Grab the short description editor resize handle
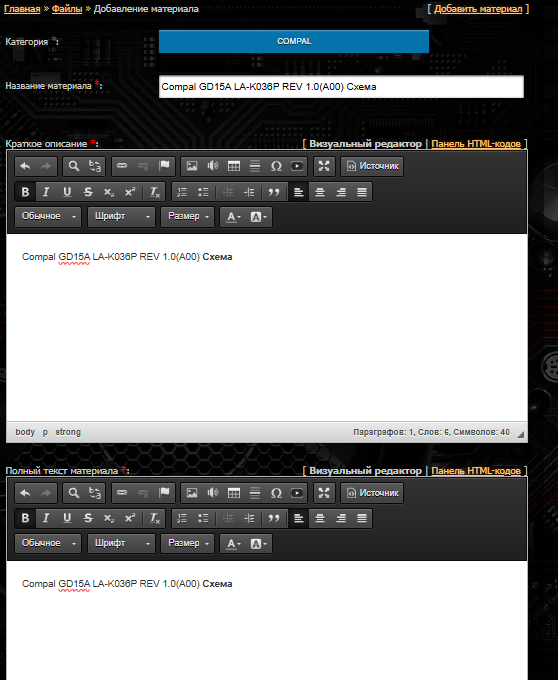The width and height of the screenshot is (558, 680). click(520, 434)
